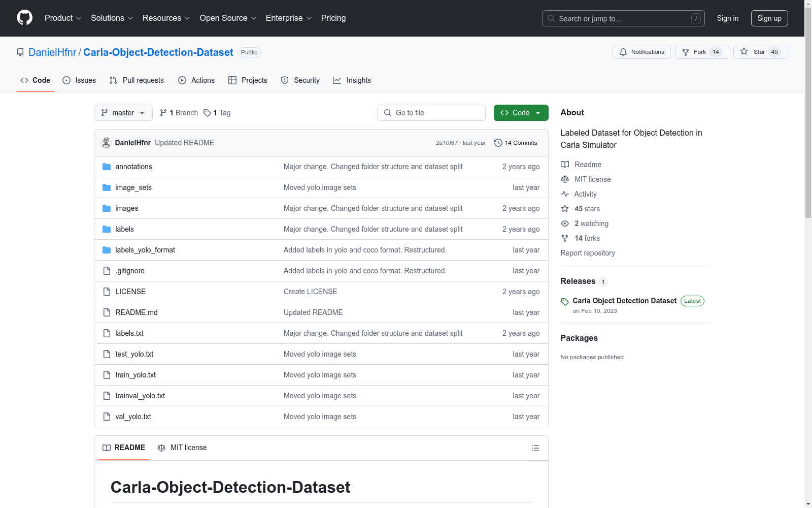The width and height of the screenshot is (812, 508).
Task: Expand the Resources menu
Action: click(166, 18)
